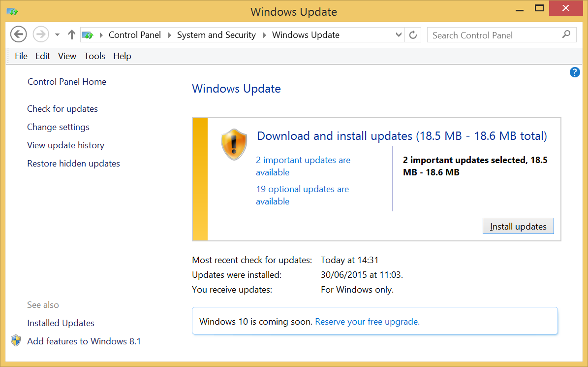Open the Tools menu
The width and height of the screenshot is (588, 367).
(x=94, y=56)
